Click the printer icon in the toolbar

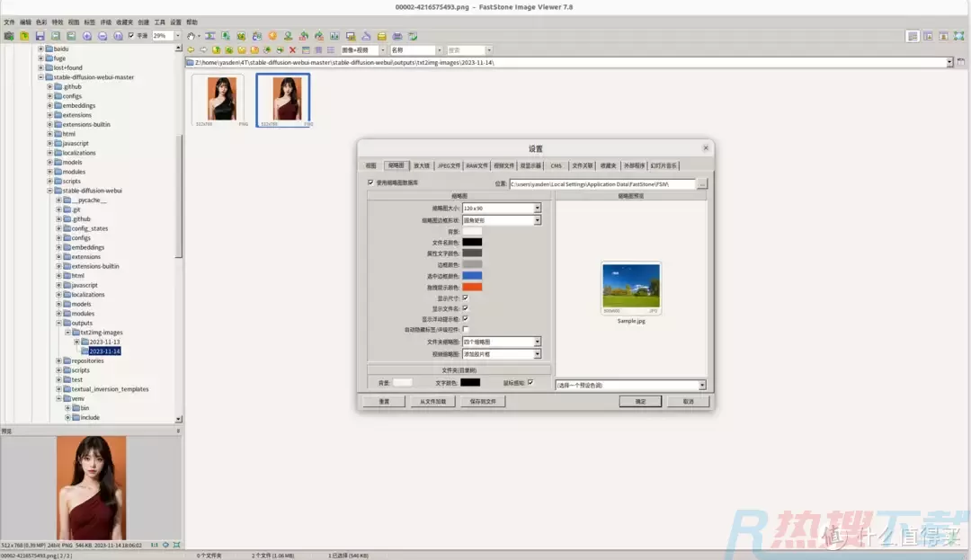coord(397,36)
